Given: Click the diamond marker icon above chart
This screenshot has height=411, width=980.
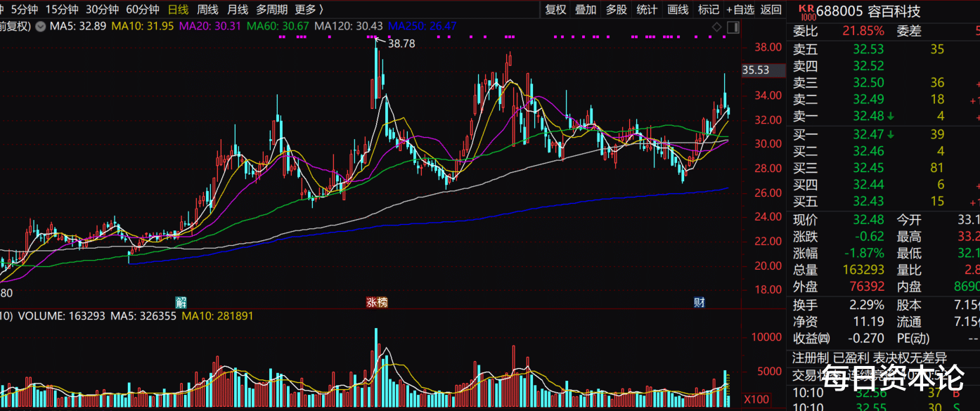Looking at the screenshot, I should click(x=716, y=27).
